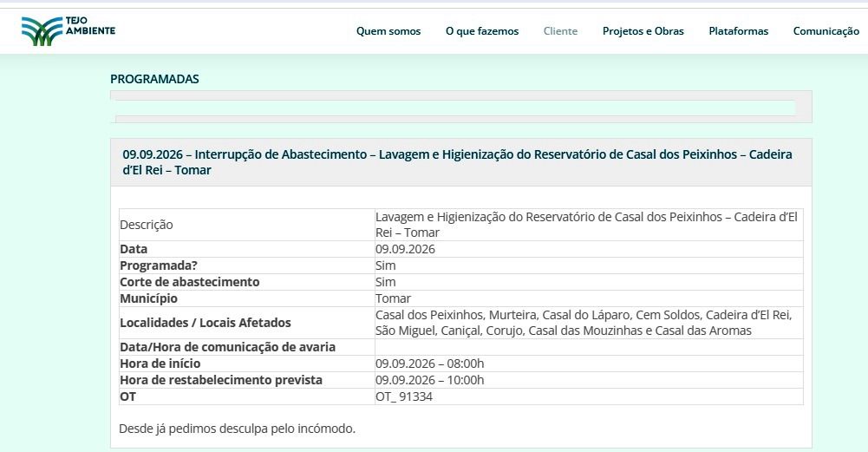The height and width of the screenshot is (452, 868).
Task: Select the 09.09.2026 date value
Action: click(405, 249)
